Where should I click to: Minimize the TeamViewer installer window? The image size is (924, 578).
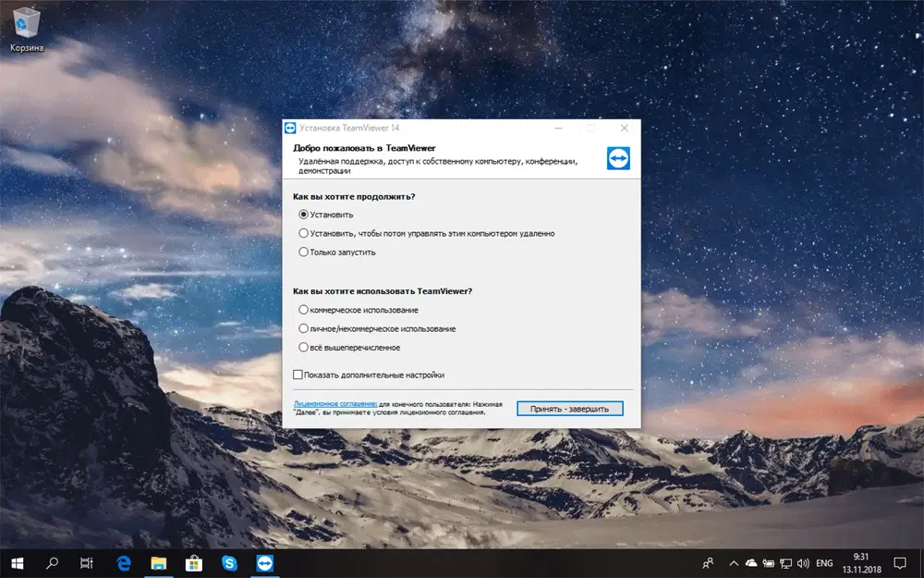point(558,128)
